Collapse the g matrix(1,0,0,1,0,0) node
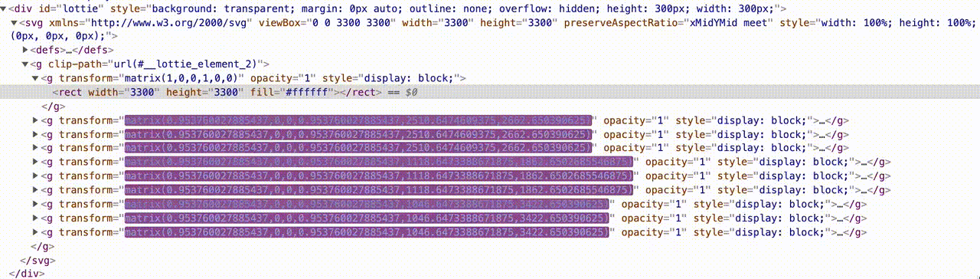 [x=35, y=78]
